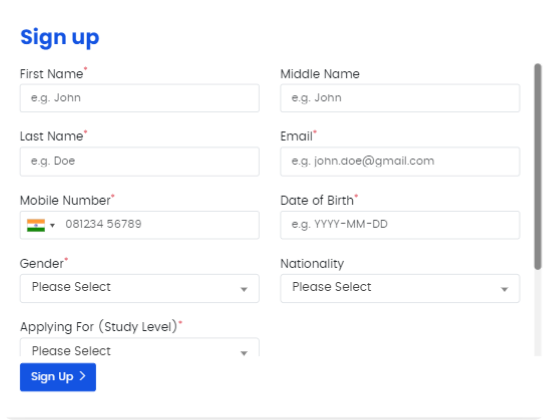Click the Applying For (Study Level) label
The width and height of the screenshot is (548, 420).
click(99, 327)
